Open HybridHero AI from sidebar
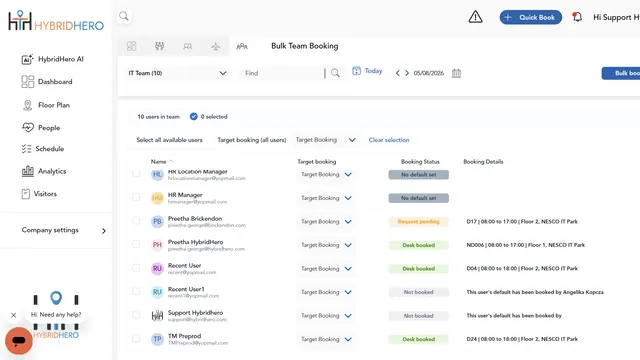 pyautogui.click(x=60, y=59)
